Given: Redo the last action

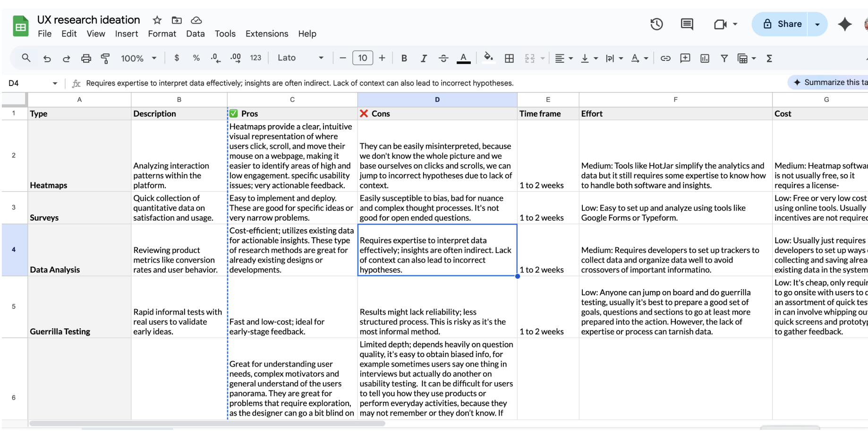Looking at the screenshot, I should click(x=66, y=58).
